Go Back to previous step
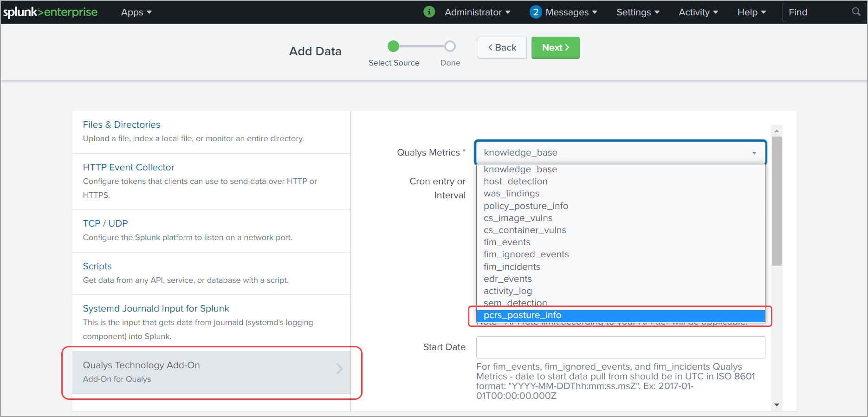Viewport: 868px width, 417px height. tap(502, 48)
